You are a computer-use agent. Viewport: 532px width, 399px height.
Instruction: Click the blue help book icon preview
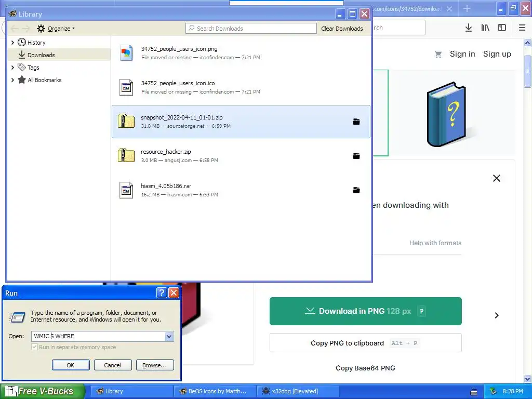coord(446,114)
